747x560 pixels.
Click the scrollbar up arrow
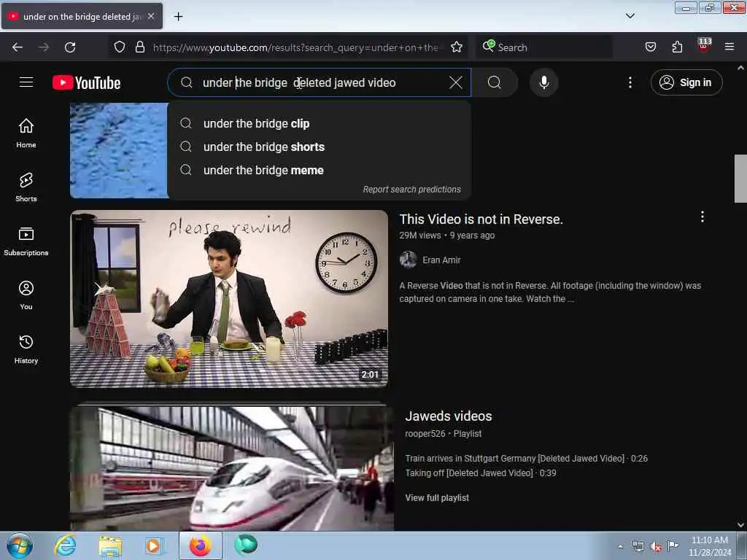coord(741,68)
